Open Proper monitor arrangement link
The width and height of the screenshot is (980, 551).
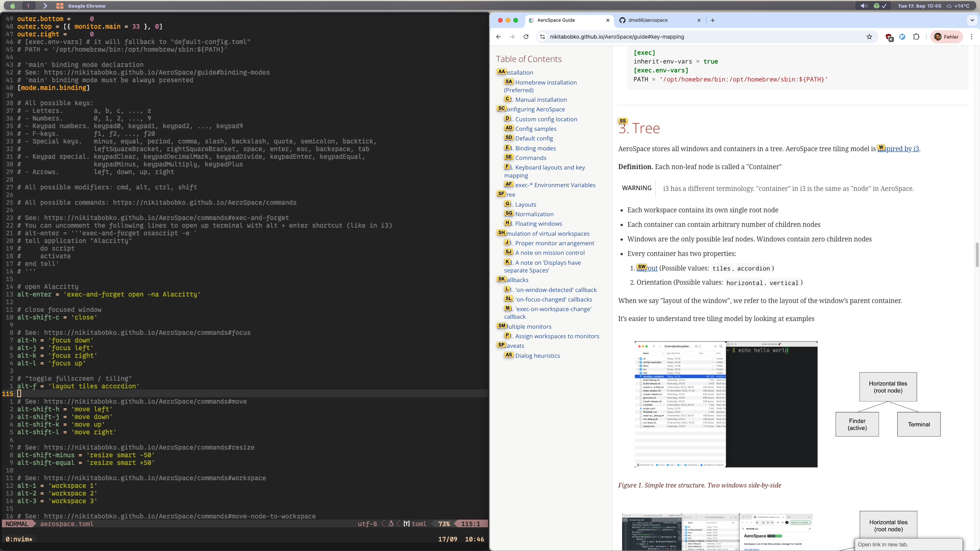tap(550, 243)
